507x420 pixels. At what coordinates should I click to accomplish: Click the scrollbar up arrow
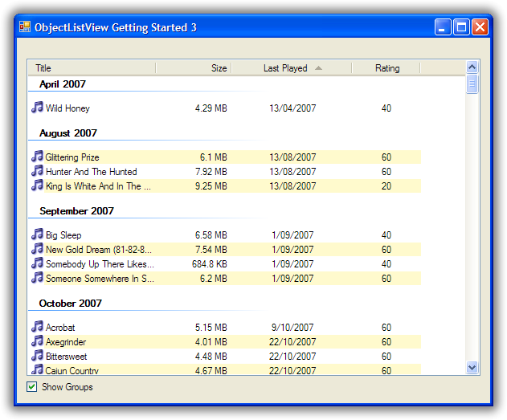coord(472,67)
